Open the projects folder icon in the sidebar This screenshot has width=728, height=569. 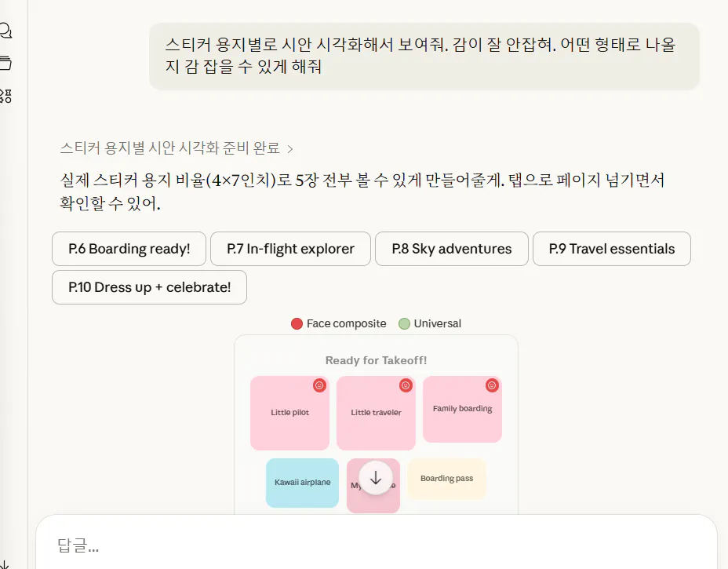tap(5, 63)
